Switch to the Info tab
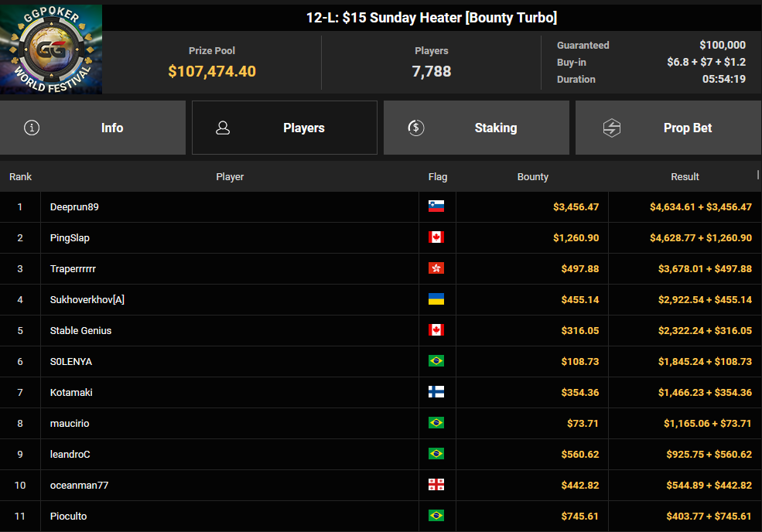 point(93,128)
